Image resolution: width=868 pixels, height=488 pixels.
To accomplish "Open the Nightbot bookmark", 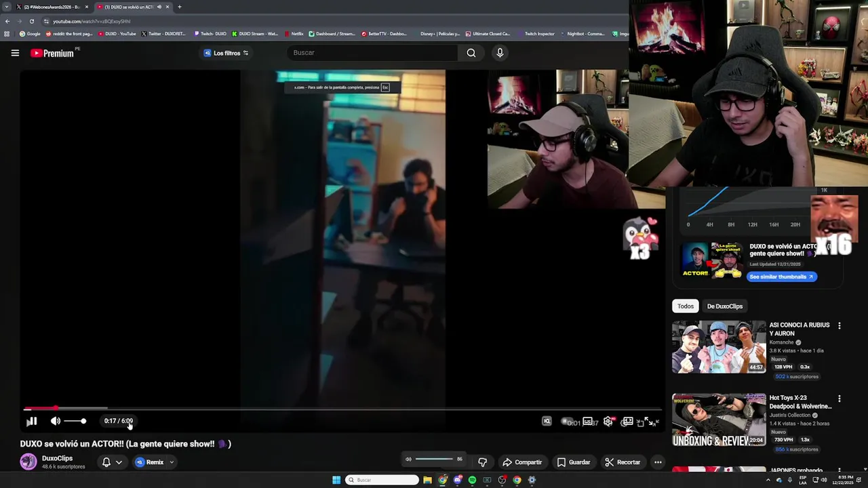I will pos(583,34).
